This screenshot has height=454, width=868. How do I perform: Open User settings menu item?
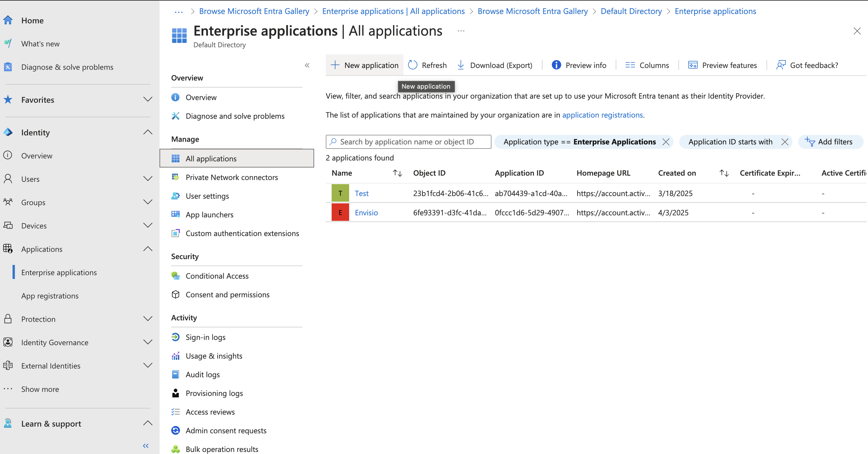pos(207,196)
